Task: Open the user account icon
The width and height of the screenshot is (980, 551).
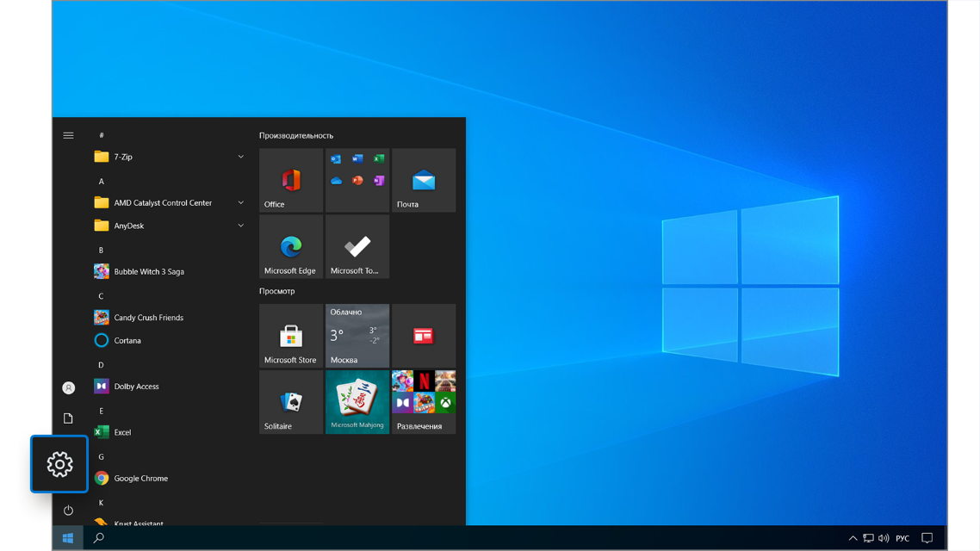Action: [x=68, y=388]
